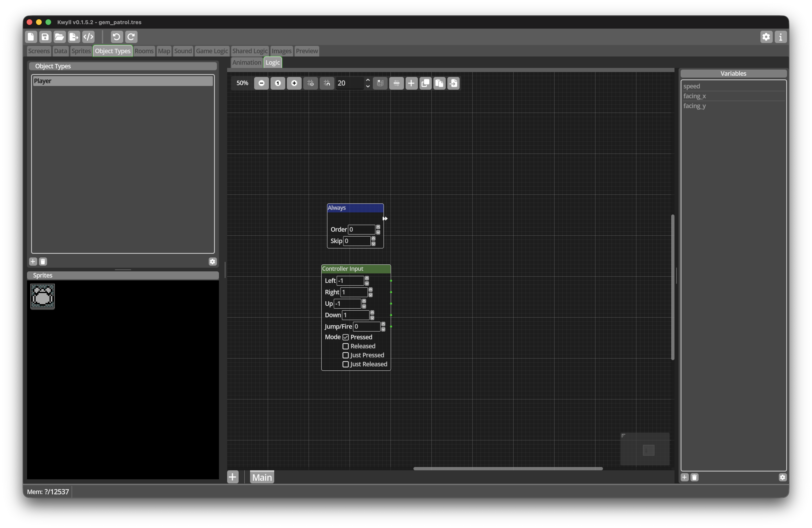
Task: Duplicate selected logic nodes
Action: 425,83
